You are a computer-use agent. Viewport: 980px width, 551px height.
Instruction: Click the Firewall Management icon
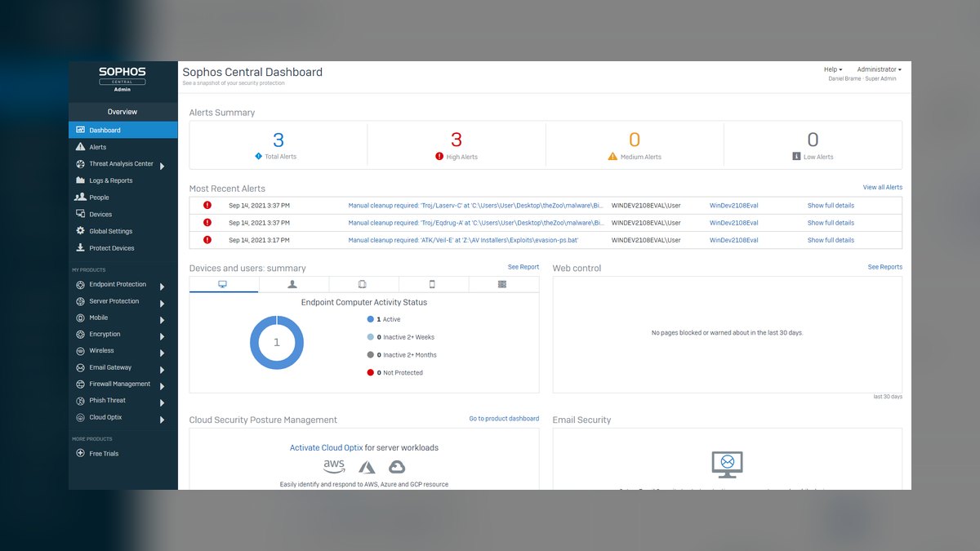80,384
